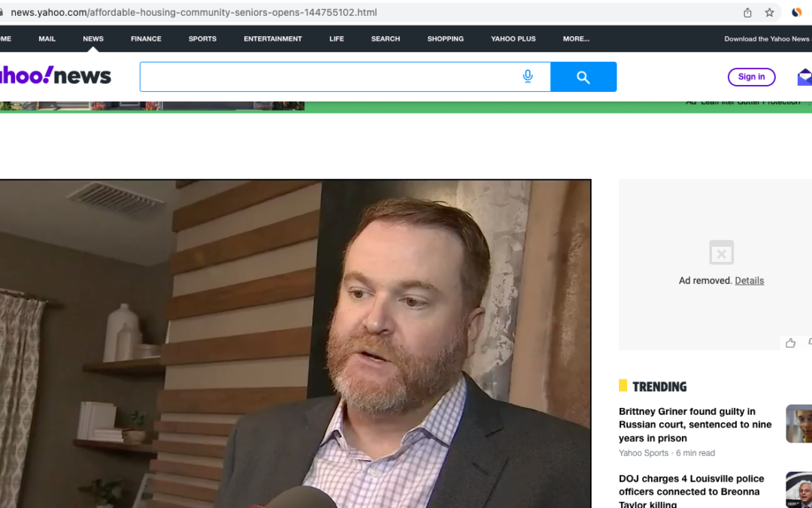The height and width of the screenshot is (508, 812).
Task: Click the thumbs up icon below the ad
Action: click(x=790, y=342)
